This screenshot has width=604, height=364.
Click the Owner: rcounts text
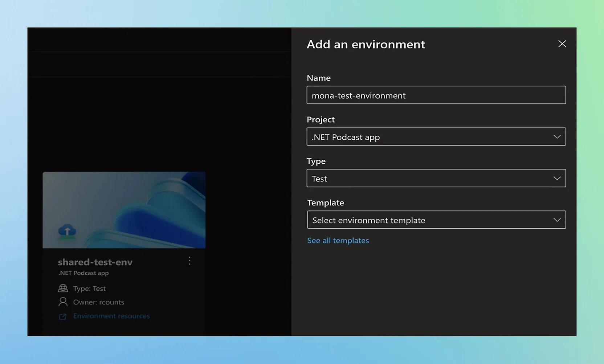click(x=98, y=302)
